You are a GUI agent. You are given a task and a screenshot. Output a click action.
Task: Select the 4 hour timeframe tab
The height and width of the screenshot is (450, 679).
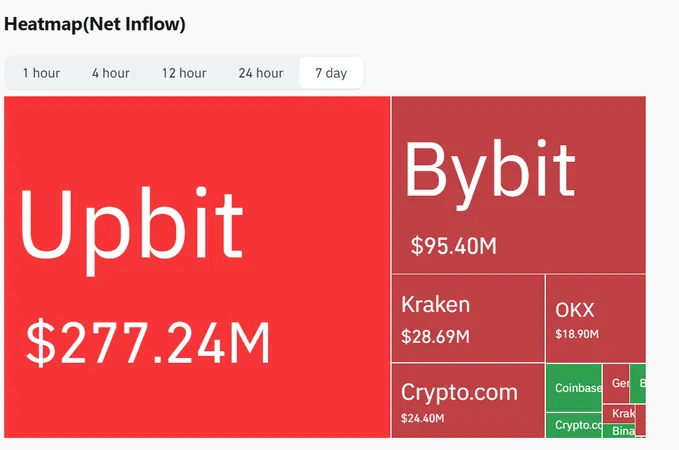point(111,73)
